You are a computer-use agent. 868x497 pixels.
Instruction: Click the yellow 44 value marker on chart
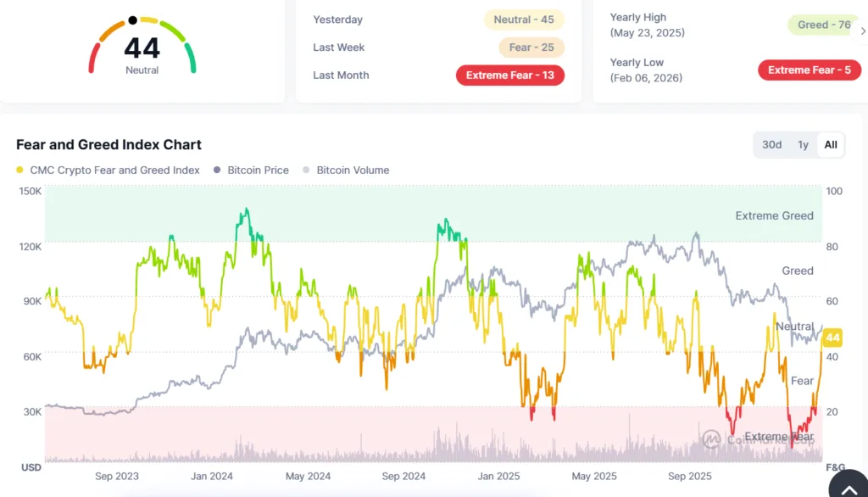pos(832,338)
